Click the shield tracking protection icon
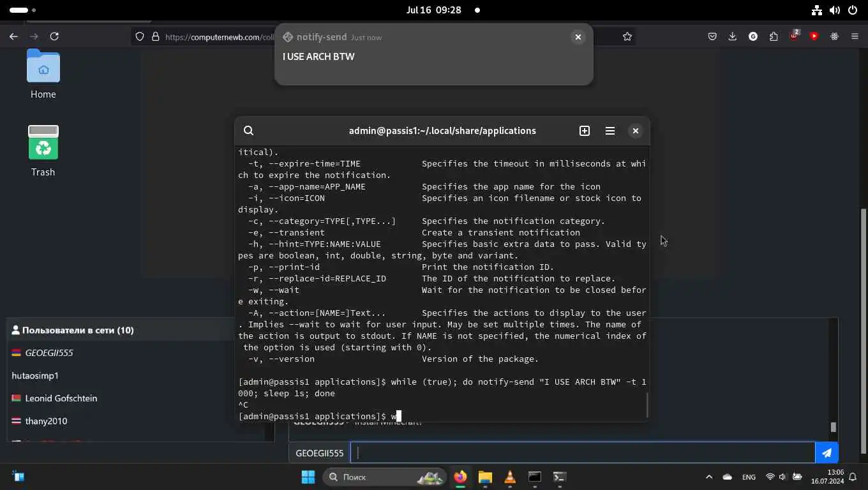Image resolution: width=868 pixels, height=490 pixels. pyautogui.click(x=140, y=37)
